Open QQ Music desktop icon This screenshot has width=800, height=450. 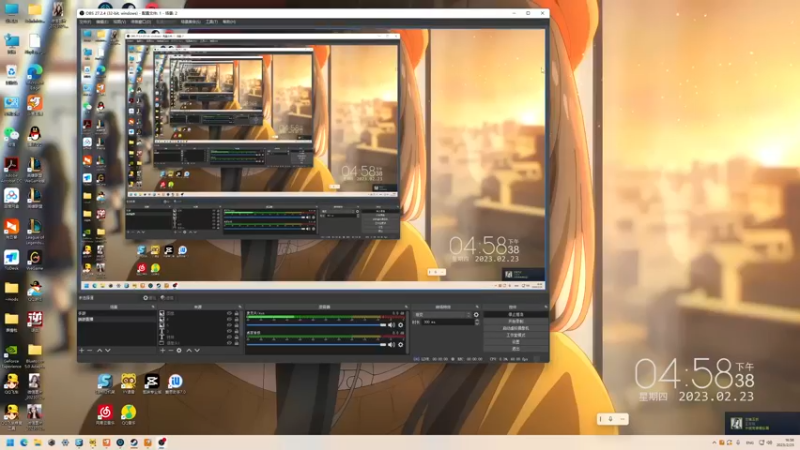pos(129,415)
